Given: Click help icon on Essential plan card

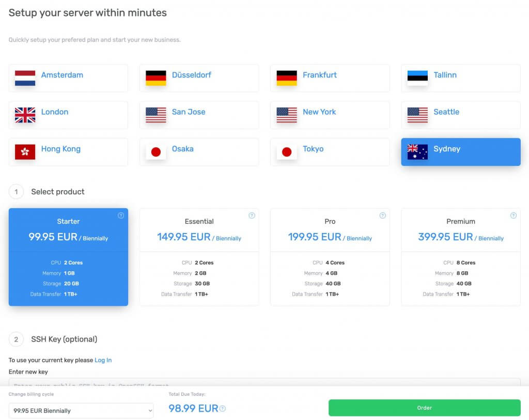Looking at the screenshot, I should coord(252,215).
